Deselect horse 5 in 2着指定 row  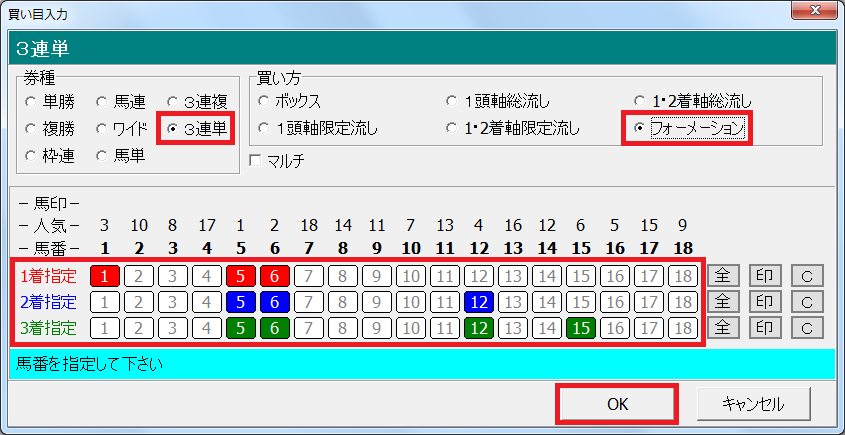point(241,302)
